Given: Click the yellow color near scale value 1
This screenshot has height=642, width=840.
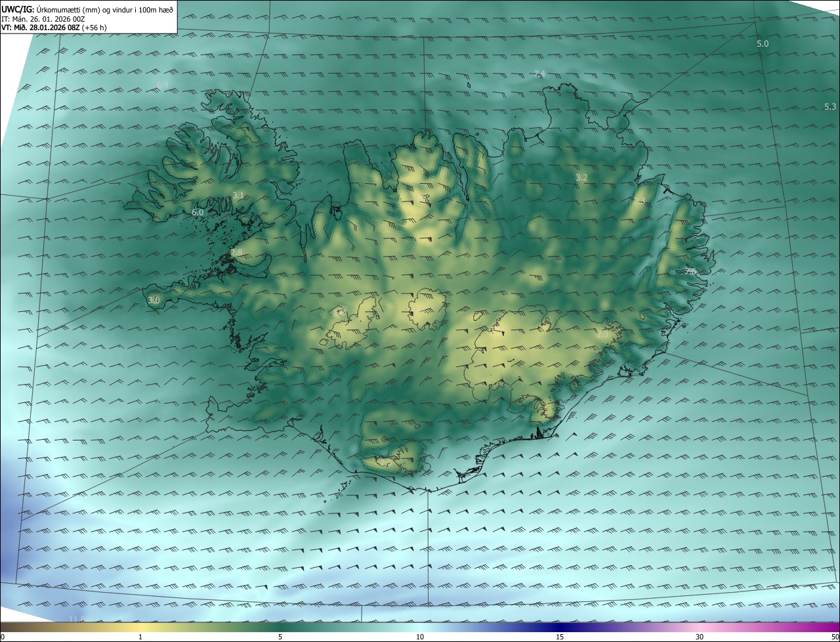Looking at the screenshot, I should tap(140, 628).
